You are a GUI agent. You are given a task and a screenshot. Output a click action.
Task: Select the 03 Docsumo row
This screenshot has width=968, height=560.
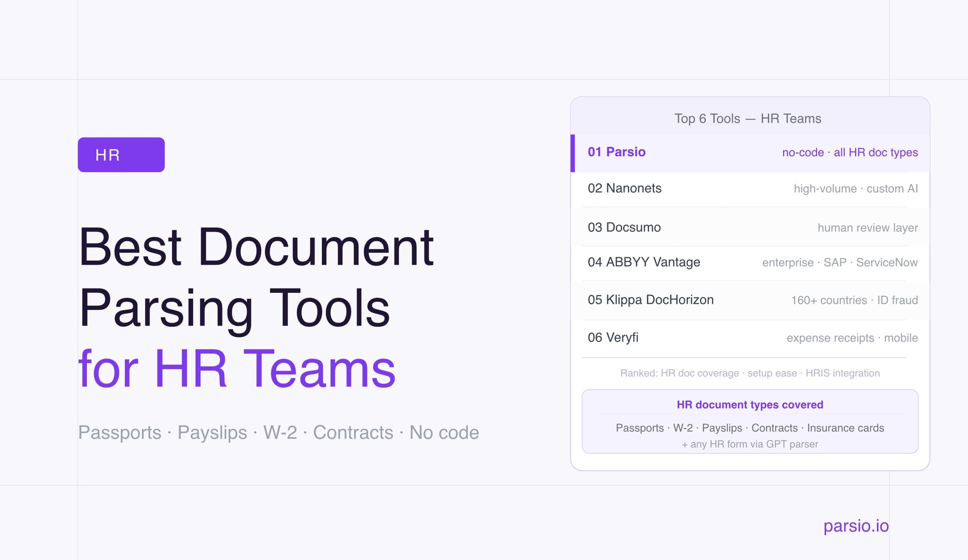coord(750,227)
